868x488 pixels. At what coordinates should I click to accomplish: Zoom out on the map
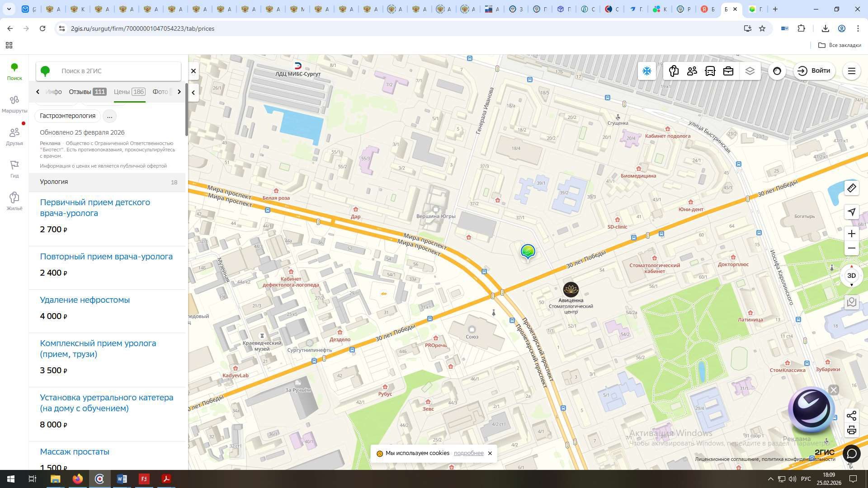852,248
